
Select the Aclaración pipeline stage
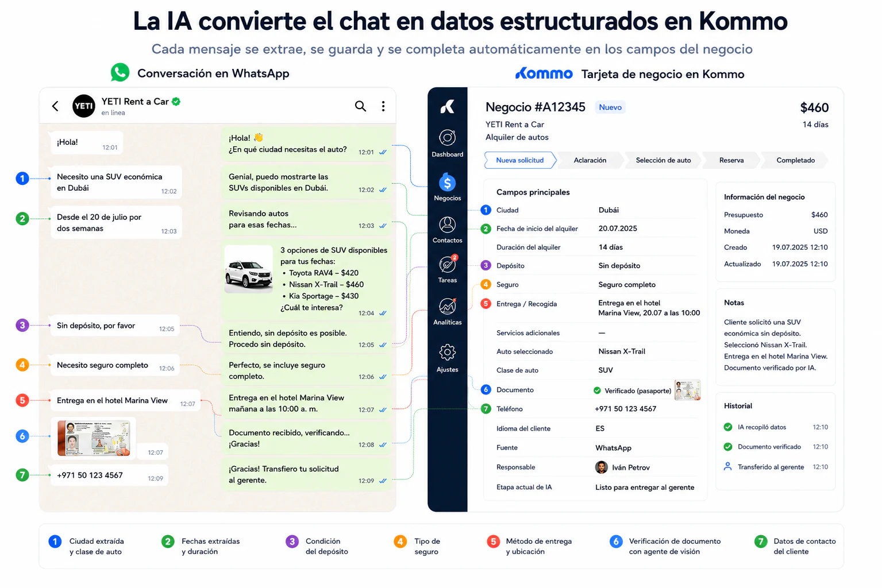590,160
